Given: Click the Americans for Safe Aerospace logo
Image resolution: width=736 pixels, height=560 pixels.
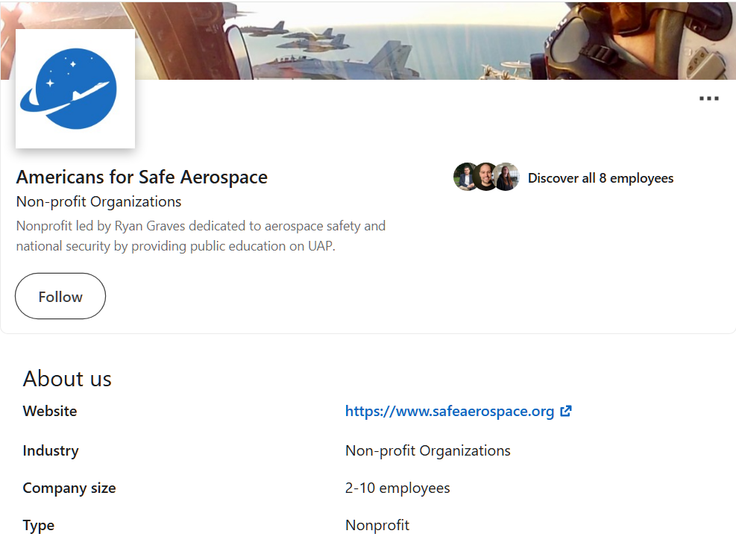Looking at the screenshot, I should pos(75,89).
